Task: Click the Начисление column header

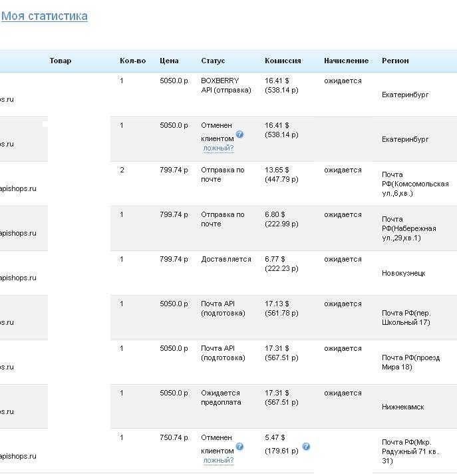Action: coord(347,61)
